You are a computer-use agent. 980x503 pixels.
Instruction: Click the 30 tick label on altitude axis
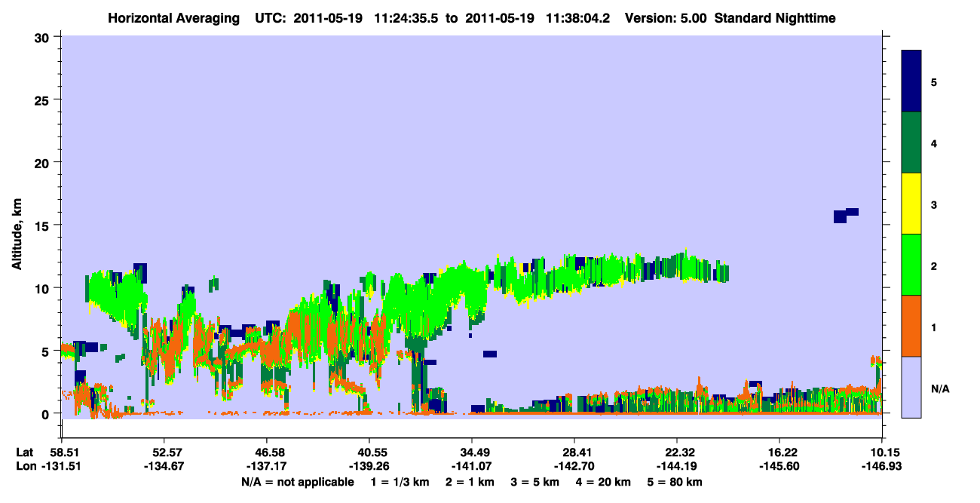[42, 36]
